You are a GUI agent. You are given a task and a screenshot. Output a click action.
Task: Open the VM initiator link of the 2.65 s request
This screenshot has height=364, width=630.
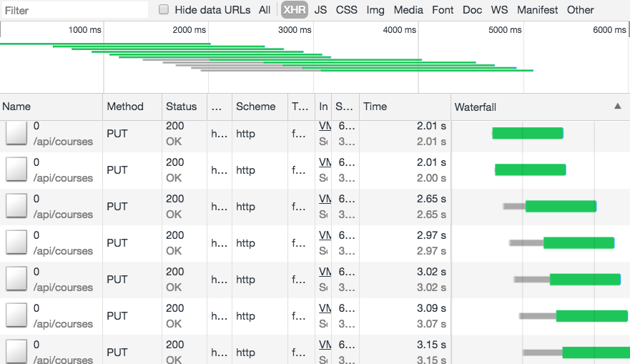click(x=325, y=199)
